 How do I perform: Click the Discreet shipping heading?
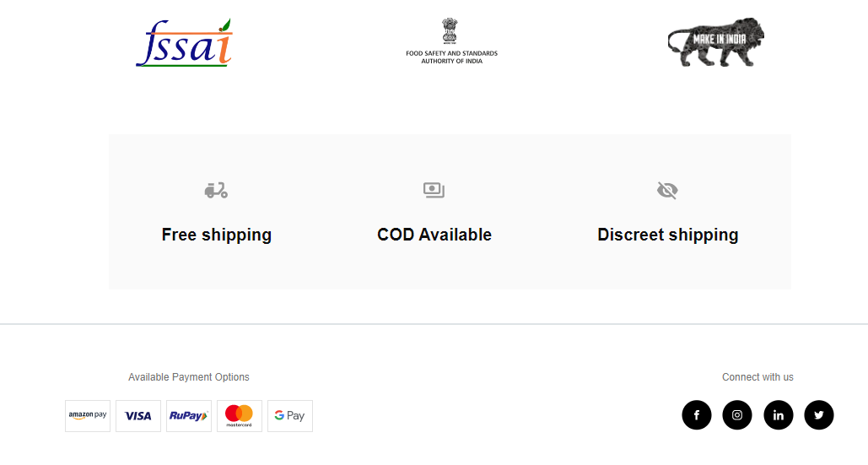coord(667,235)
